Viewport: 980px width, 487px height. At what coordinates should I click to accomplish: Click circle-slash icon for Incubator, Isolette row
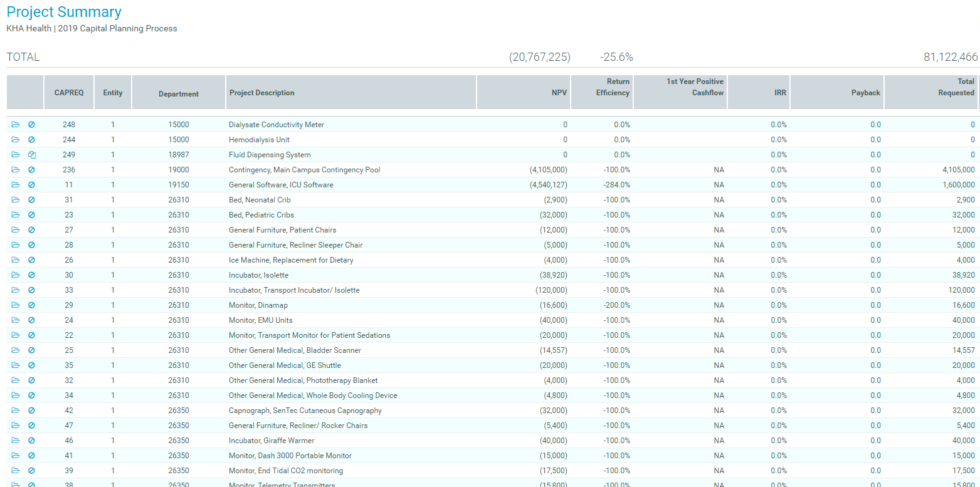click(31, 275)
